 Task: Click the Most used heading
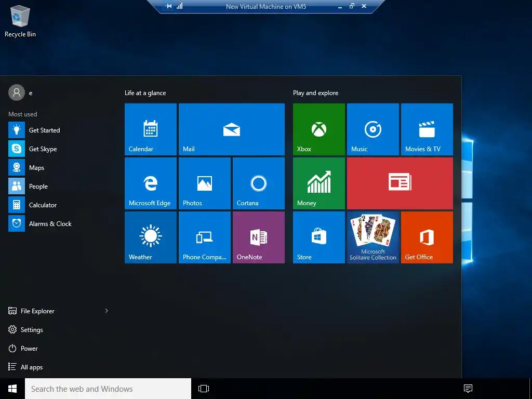(x=23, y=114)
